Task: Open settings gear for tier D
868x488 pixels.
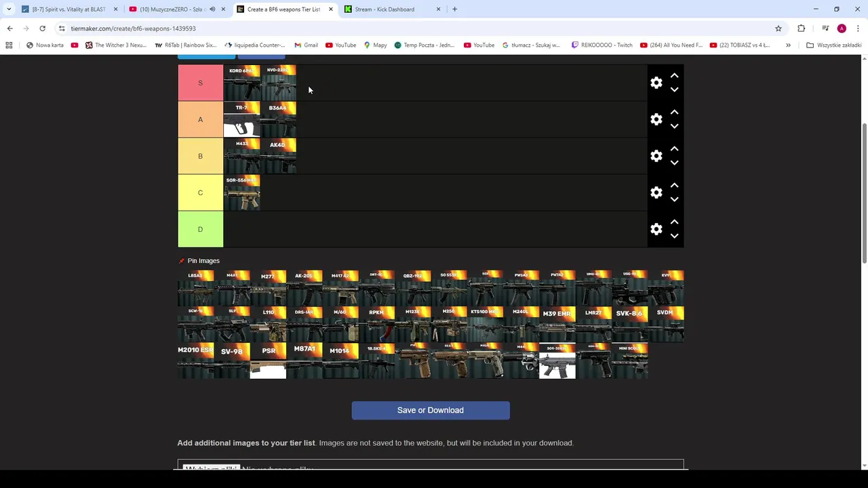Action: (x=656, y=229)
